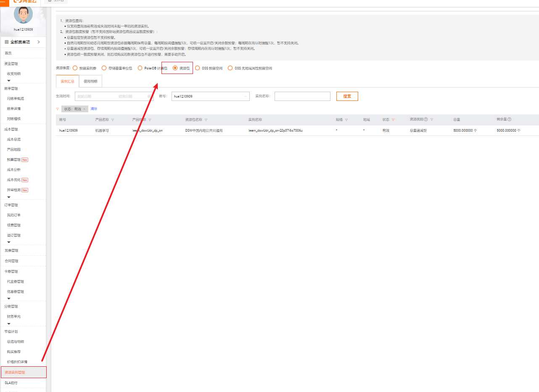Click the help icon next to 资源类别
539x392 pixels.
click(x=426, y=119)
